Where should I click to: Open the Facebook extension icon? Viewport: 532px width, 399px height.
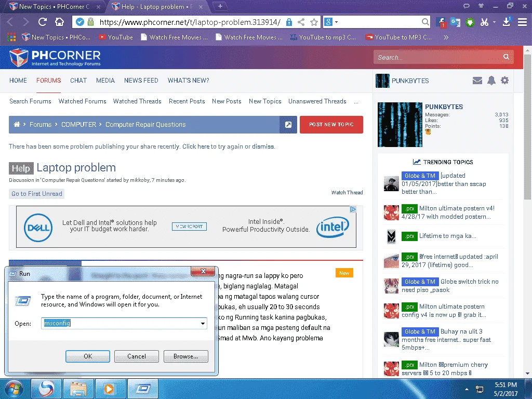pyautogui.click(x=441, y=22)
